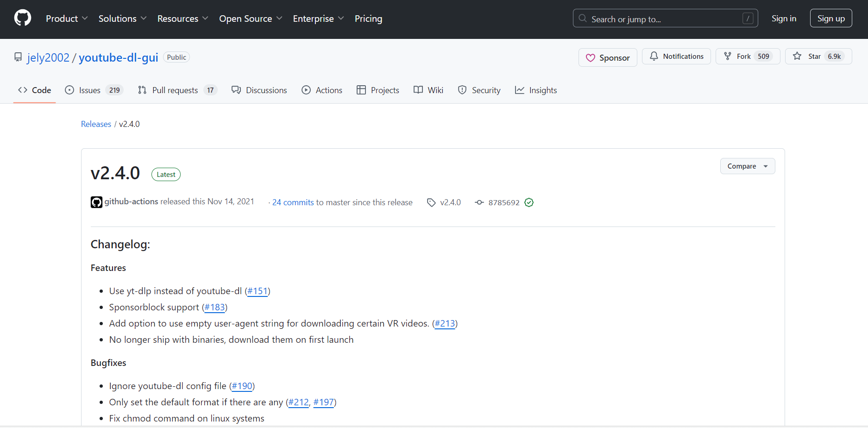Switch to the Issues tab
The width and height of the screenshot is (868, 428).
(94, 90)
